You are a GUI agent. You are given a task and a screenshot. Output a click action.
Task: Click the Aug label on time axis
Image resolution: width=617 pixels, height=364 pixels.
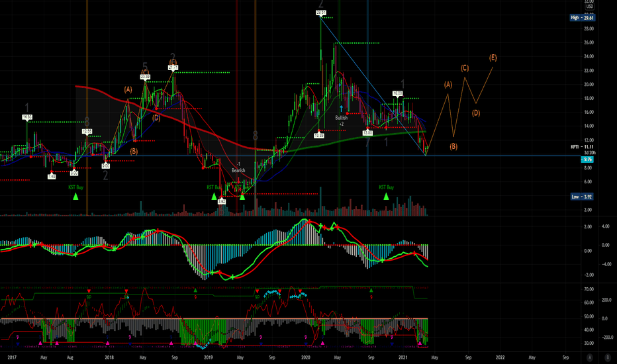pyautogui.click(x=70, y=357)
